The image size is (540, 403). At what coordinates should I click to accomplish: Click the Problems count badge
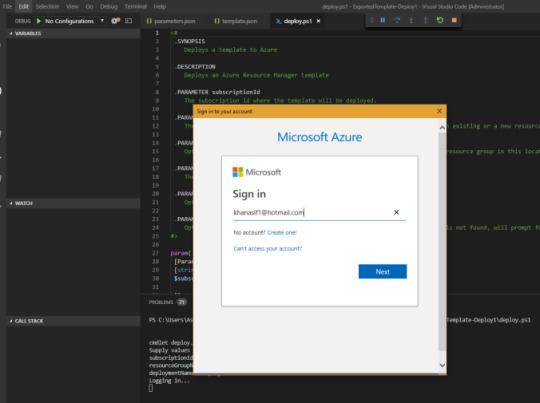click(181, 302)
